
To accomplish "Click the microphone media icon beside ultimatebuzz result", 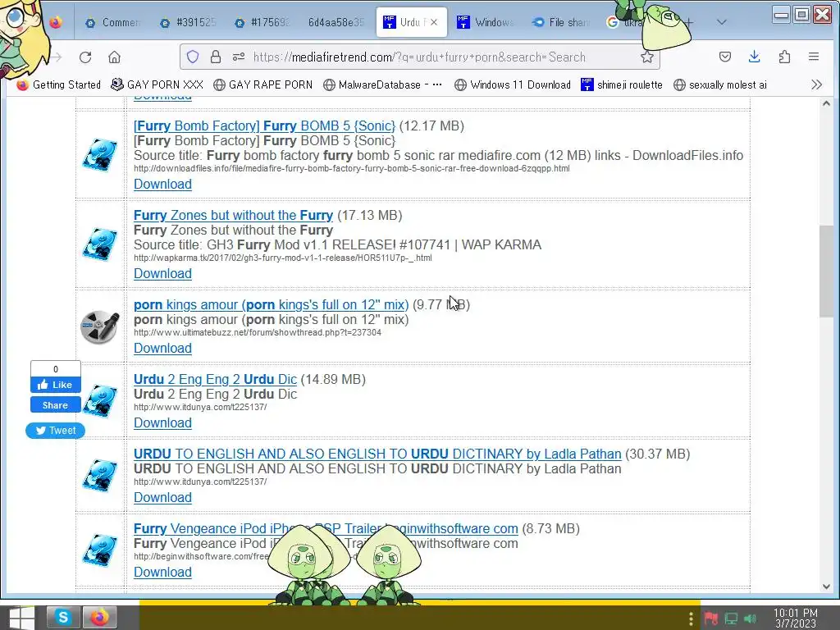I will (x=99, y=326).
